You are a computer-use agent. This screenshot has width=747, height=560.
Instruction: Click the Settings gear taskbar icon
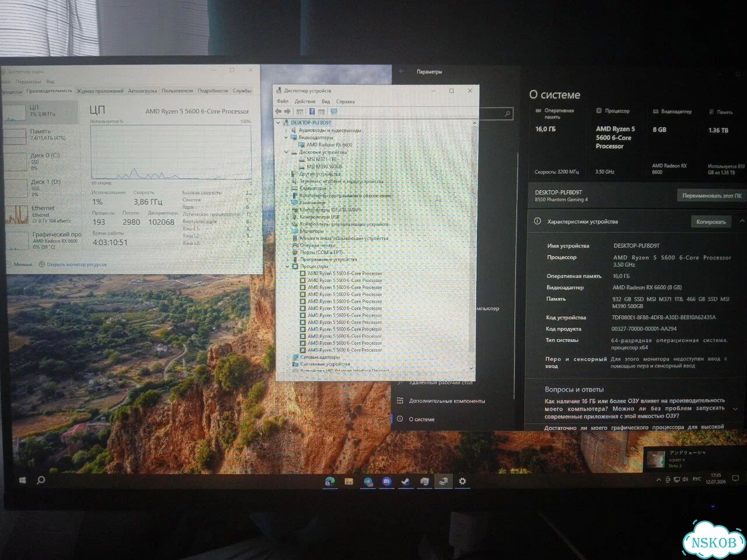coord(462,481)
